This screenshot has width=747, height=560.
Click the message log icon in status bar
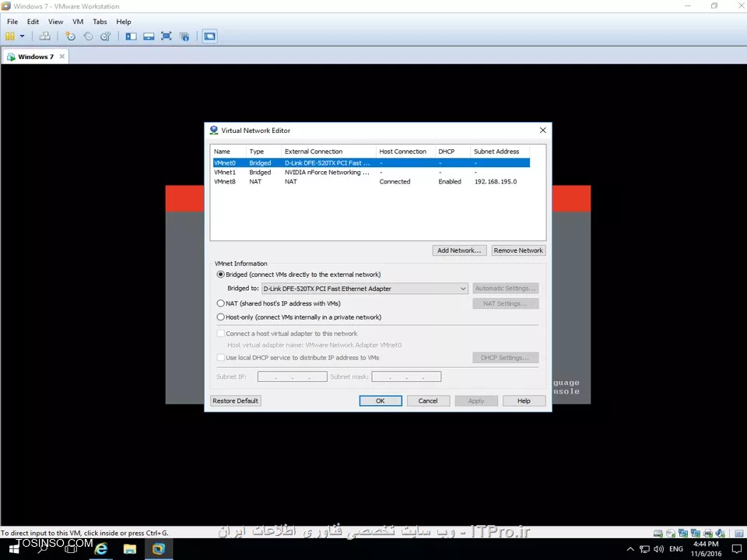tap(739, 534)
